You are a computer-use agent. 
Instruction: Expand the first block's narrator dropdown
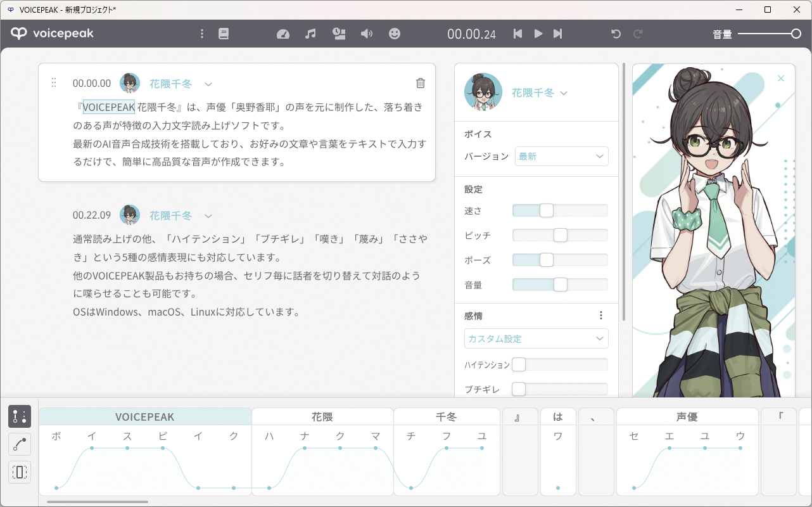pyautogui.click(x=208, y=84)
